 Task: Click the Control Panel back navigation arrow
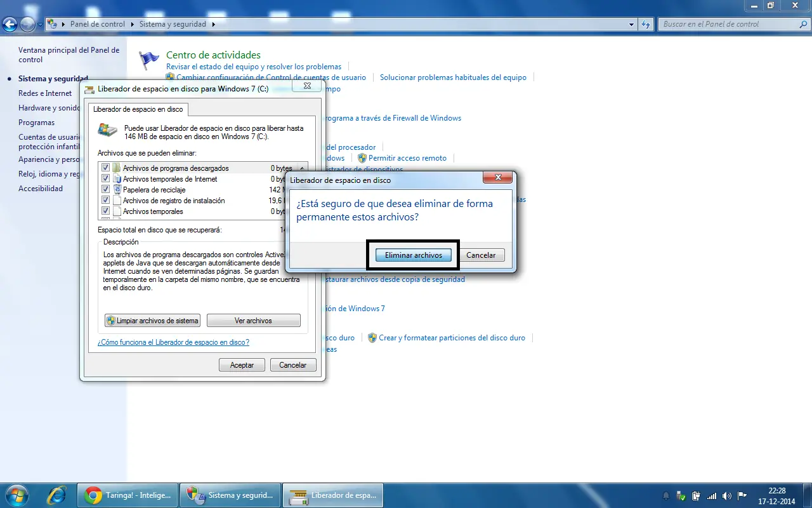tap(10, 24)
